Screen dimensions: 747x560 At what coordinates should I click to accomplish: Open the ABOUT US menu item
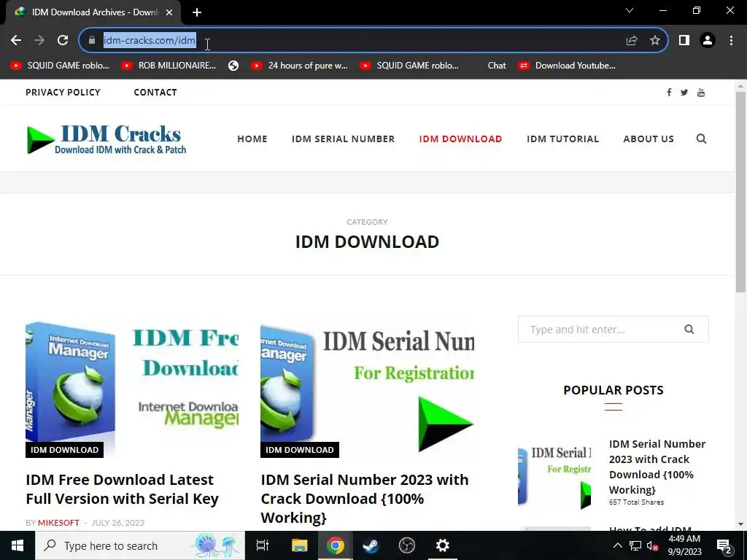[x=649, y=139]
